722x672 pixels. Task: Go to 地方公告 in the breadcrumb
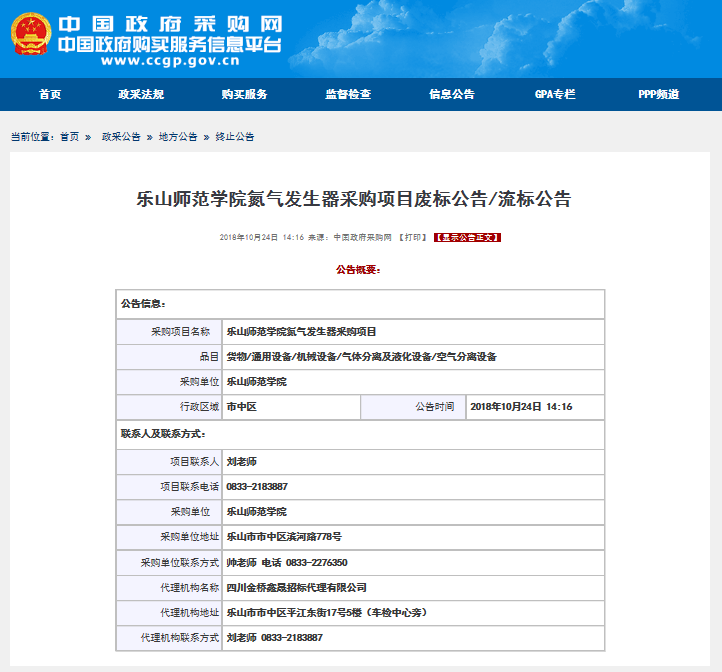[x=178, y=137]
